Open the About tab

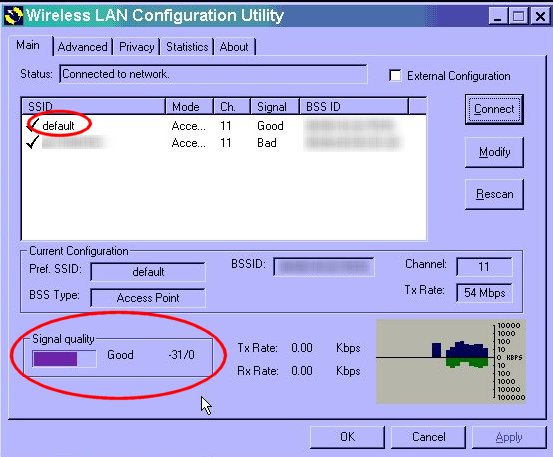point(234,47)
